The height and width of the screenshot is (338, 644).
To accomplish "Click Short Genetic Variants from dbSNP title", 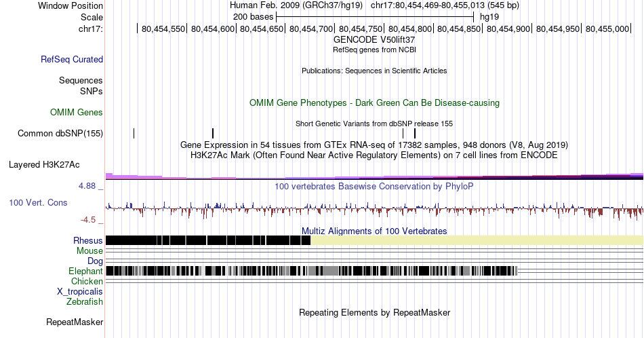I will coord(374,124).
